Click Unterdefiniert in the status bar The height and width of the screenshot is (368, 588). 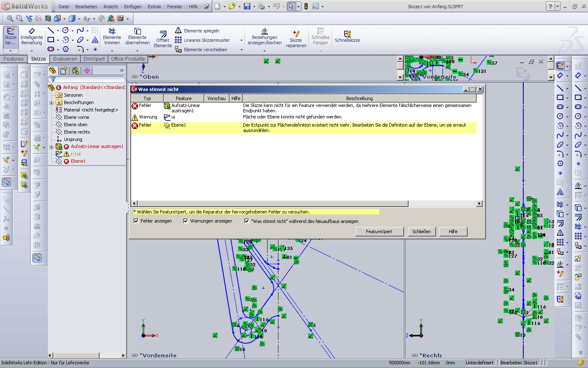(480, 363)
